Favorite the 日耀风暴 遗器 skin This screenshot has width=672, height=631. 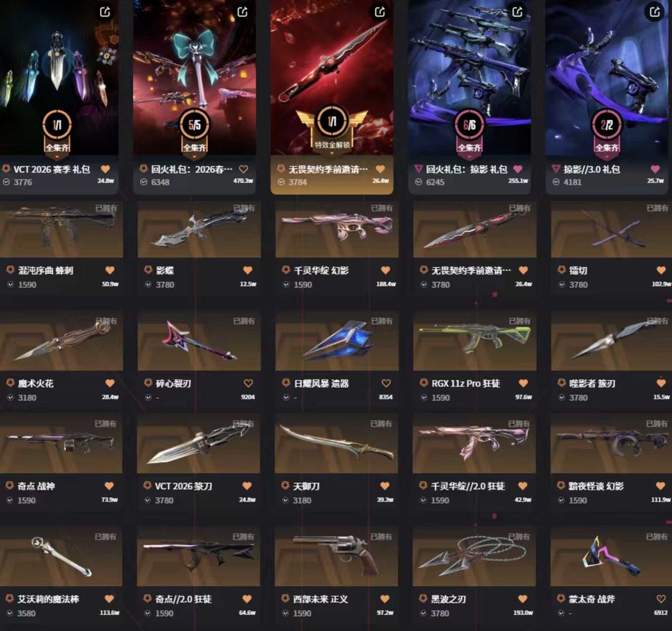pos(386,383)
